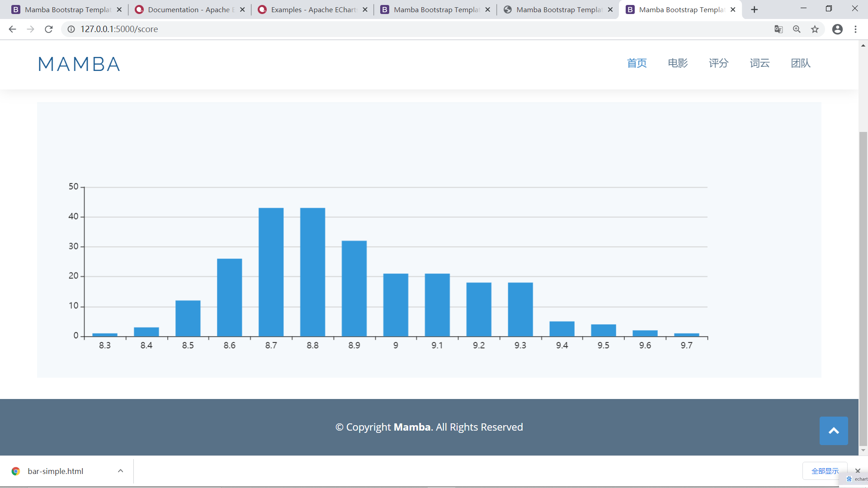The width and height of the screenshot is (868, 488).
Task: Open the 首页 navigation link
Action: pyautogui.click(x=637, y=63)
